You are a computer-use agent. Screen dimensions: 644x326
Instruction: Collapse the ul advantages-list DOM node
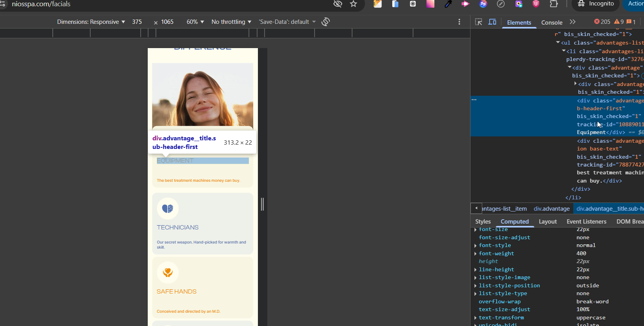coord(558,43)
